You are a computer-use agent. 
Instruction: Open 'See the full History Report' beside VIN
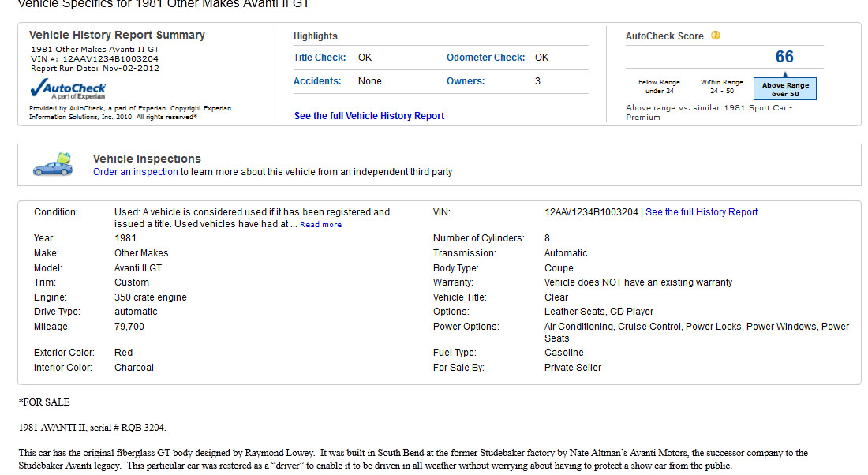(701, 212)
